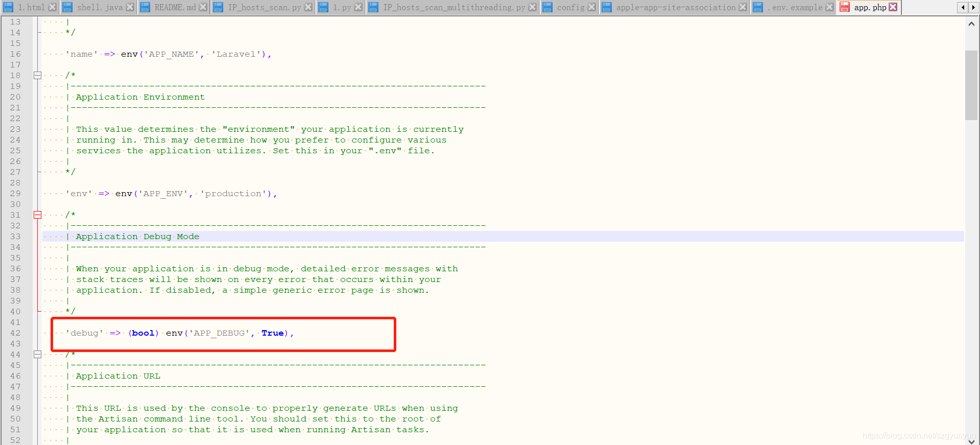This screenshot has width=980, height=445.
Task: Click the disk icon on the IP_hosts_scan.py tab
Action: 218,7
